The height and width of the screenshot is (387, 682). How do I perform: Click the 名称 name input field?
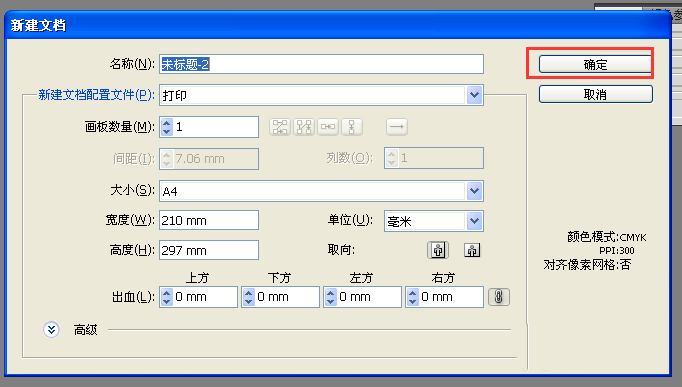pos(321,64)
